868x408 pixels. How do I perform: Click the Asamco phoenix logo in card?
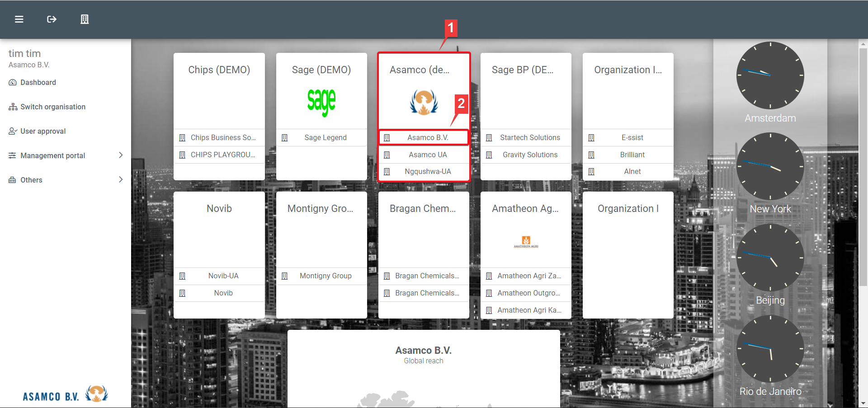(424, 102)
